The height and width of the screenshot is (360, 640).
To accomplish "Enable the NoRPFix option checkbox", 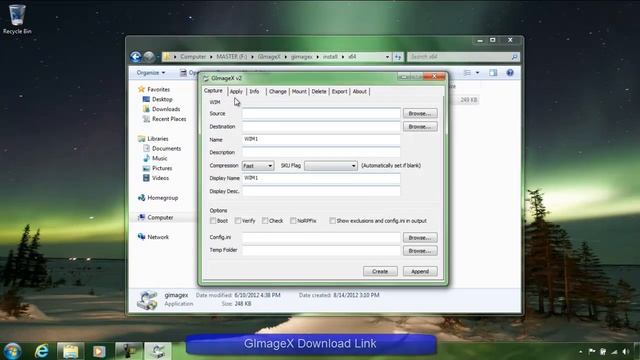I will (293, 221).
